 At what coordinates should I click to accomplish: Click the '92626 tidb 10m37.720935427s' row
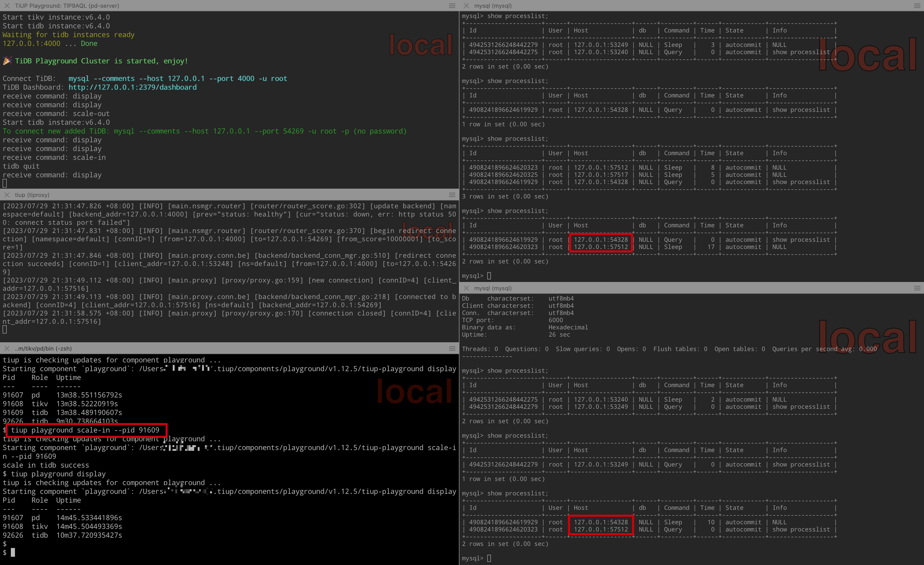(62, 535)
